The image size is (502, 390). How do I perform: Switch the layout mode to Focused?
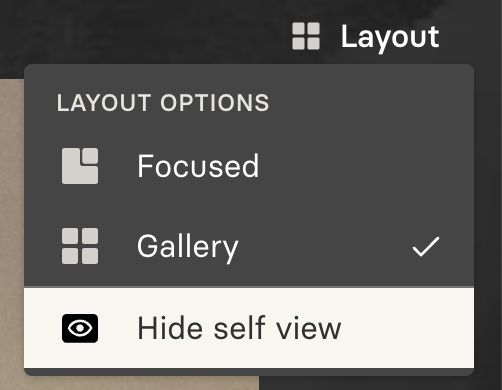pos(249,166)
